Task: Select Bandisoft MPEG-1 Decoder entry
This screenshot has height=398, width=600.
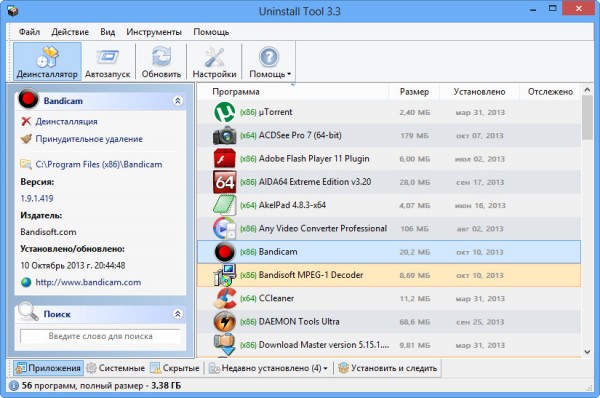Action: click(311, 275)
